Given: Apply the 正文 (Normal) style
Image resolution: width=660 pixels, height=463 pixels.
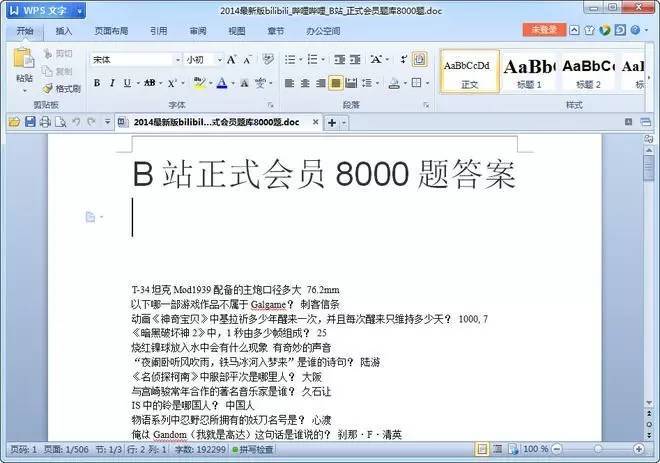Looking at the screenshot, I should (x=470, y=71).
